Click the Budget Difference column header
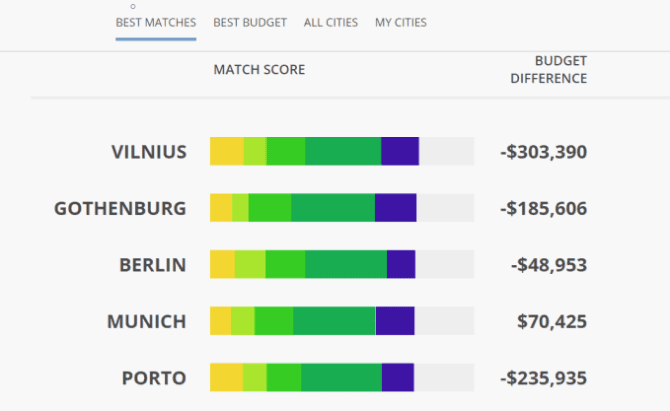Screen dimensions: 670x411 click(x=547, y=70)
